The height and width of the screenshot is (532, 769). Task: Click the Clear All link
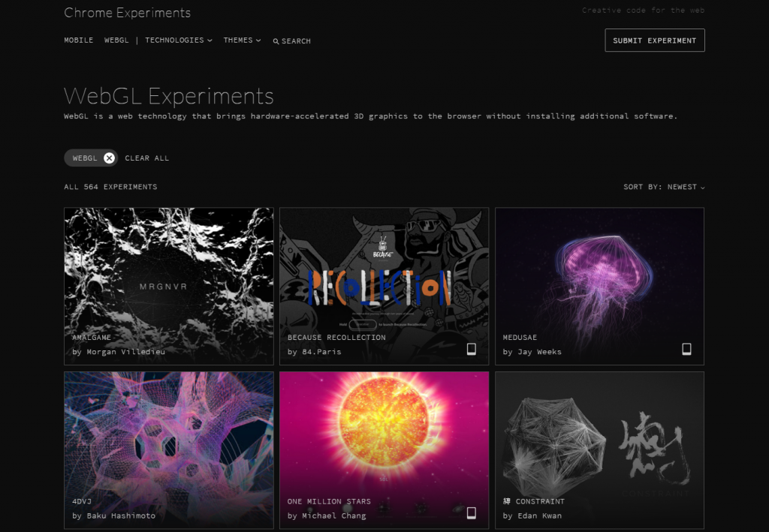click(x=146, y=158)
